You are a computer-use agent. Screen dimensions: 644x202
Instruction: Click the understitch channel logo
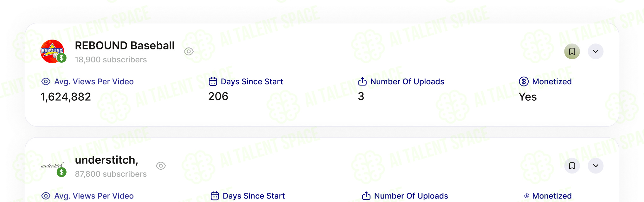tap(52, 166)
